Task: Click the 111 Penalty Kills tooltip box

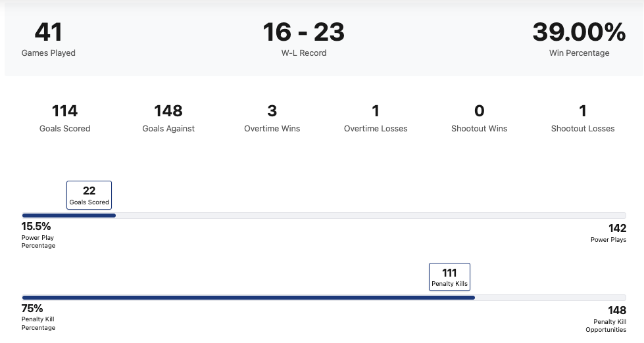Action: pos(449,277)
